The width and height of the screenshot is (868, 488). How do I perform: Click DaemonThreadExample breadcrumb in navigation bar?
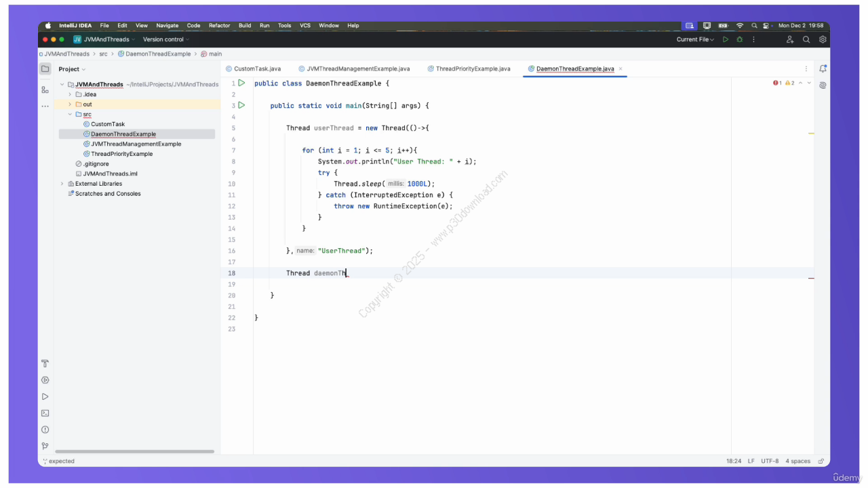[x=155, y=54]
